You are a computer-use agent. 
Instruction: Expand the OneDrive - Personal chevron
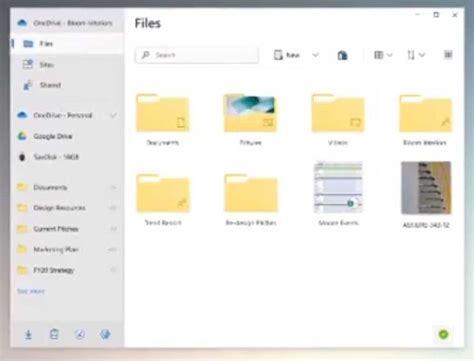coord(113,116)
